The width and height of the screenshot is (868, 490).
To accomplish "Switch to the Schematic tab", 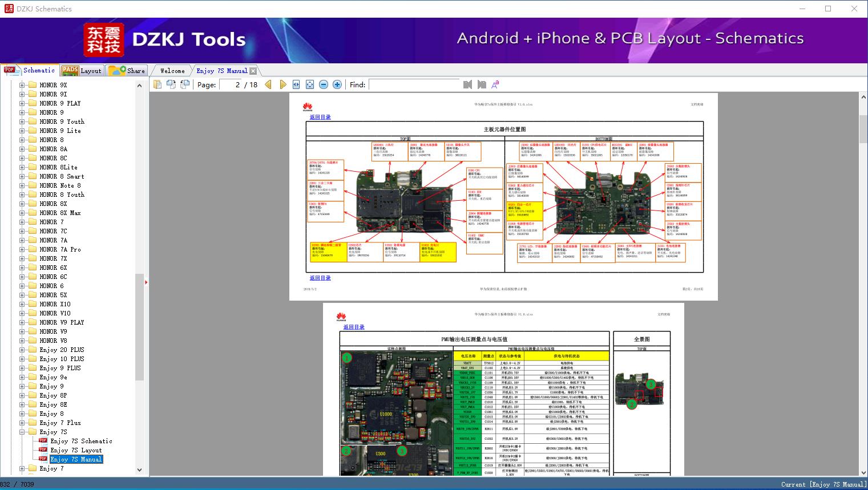I will (30, 70).
